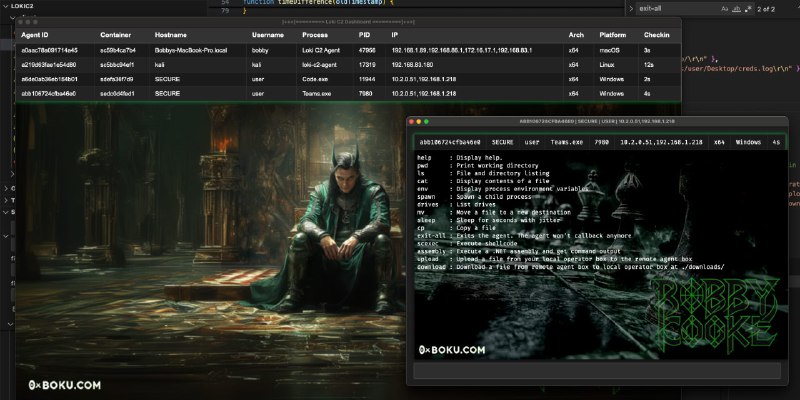The height and width of the screenshot is (400, 800).
Task: Click the sleep command line in agent terminal
Action: point(488,220)
